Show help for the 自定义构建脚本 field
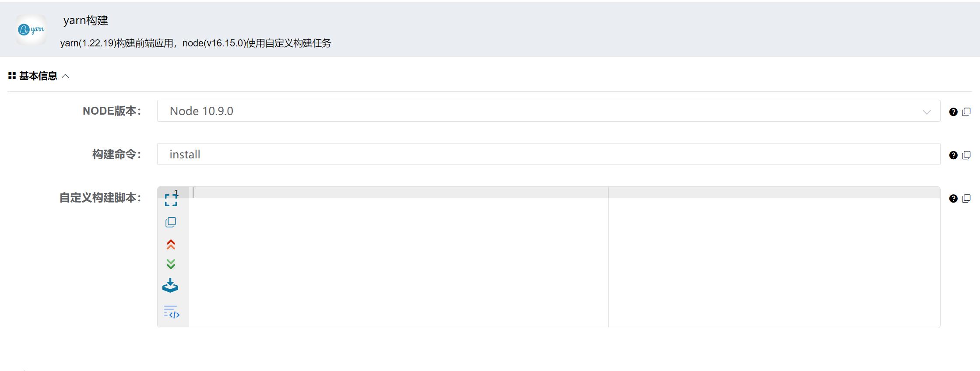 [953, 199]
